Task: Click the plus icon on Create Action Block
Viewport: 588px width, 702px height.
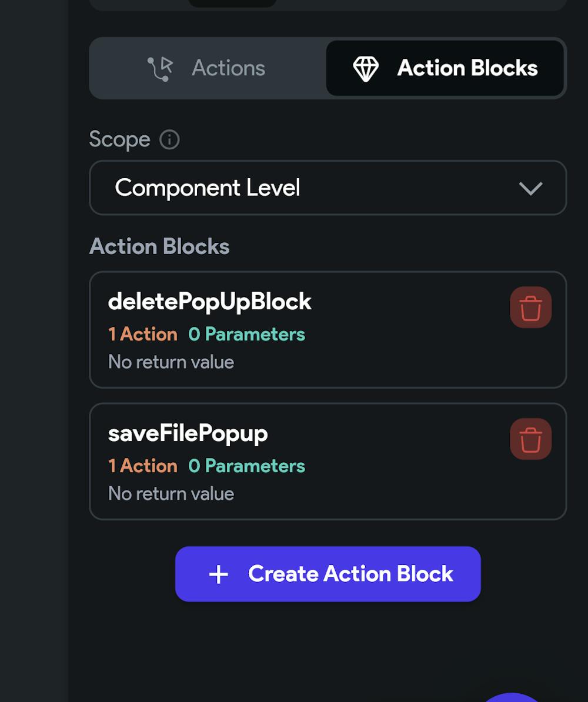Action: coord(219,574)
